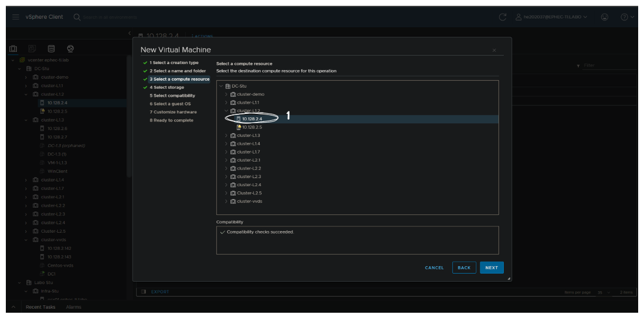Select WinClient VM in the sidebar

pos(57,171)
